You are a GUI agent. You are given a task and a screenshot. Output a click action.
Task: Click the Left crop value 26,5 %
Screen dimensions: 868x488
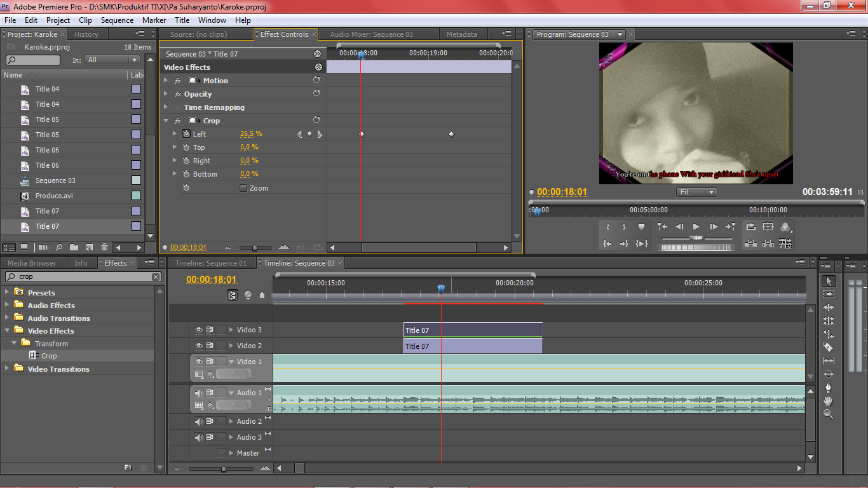pyautogui.click(x=251, y=134)
